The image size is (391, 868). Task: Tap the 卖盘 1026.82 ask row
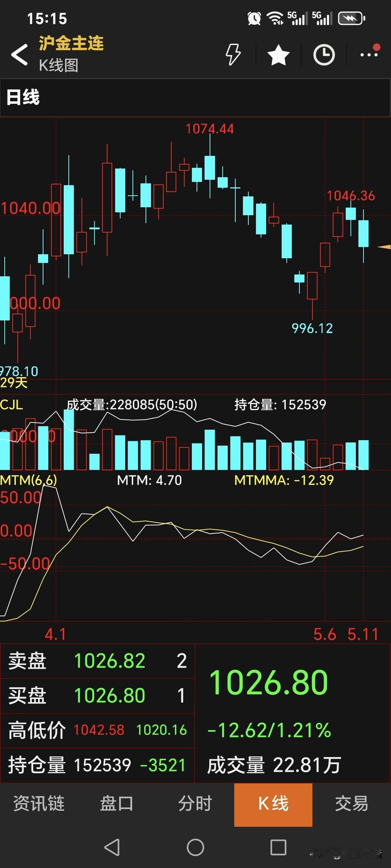click(x=97, y=661)
